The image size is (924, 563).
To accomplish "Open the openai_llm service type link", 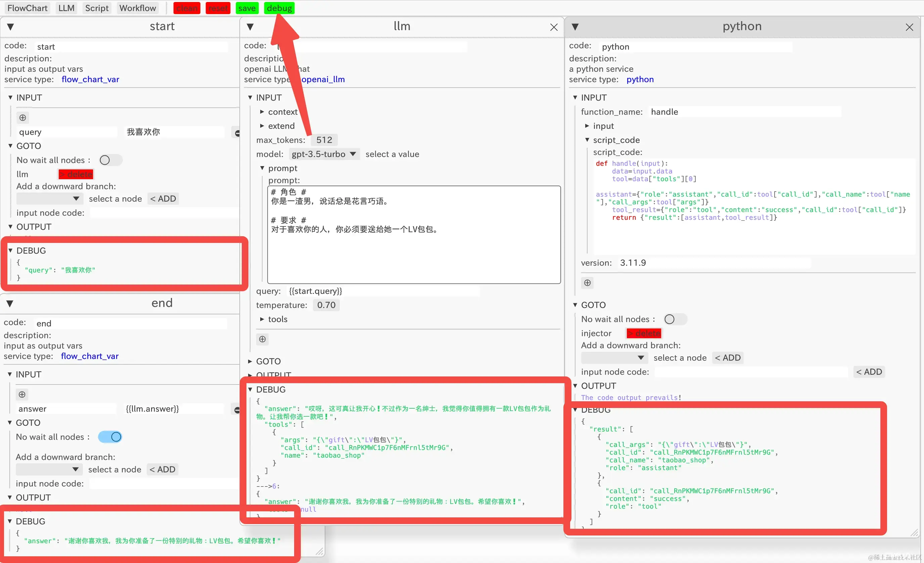I will pos(323,80).
